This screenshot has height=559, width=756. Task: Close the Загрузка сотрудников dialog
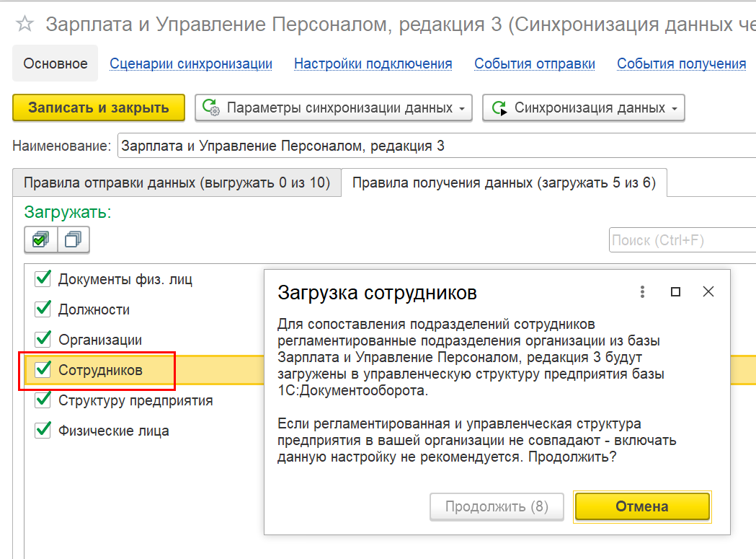pyautogui.click(x=708, y=291)
